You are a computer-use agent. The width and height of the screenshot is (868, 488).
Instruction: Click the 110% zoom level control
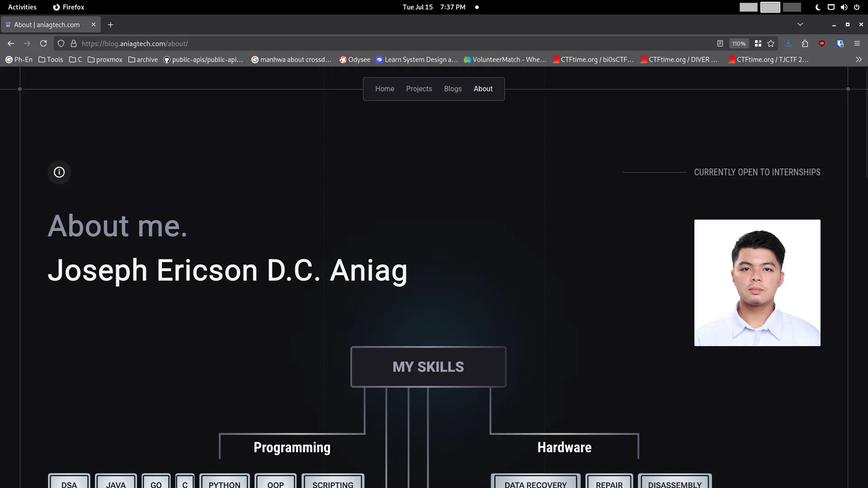coord(739,43)
